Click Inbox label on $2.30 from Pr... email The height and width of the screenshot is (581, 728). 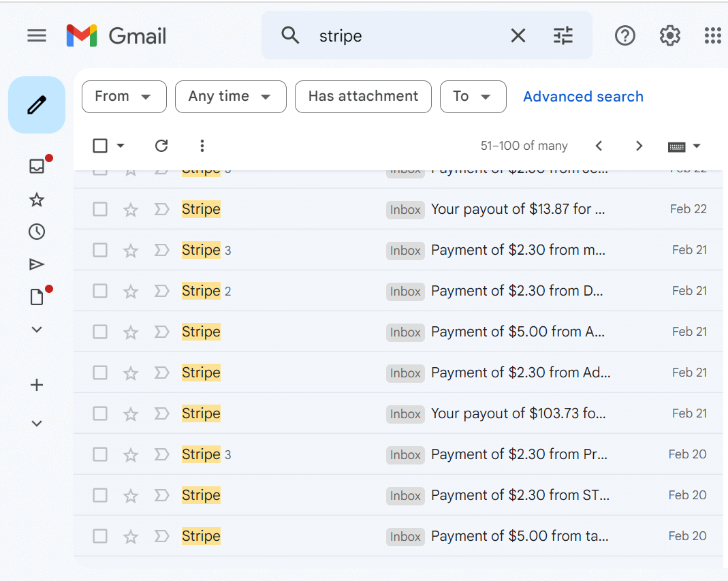(x=405, y=455)
